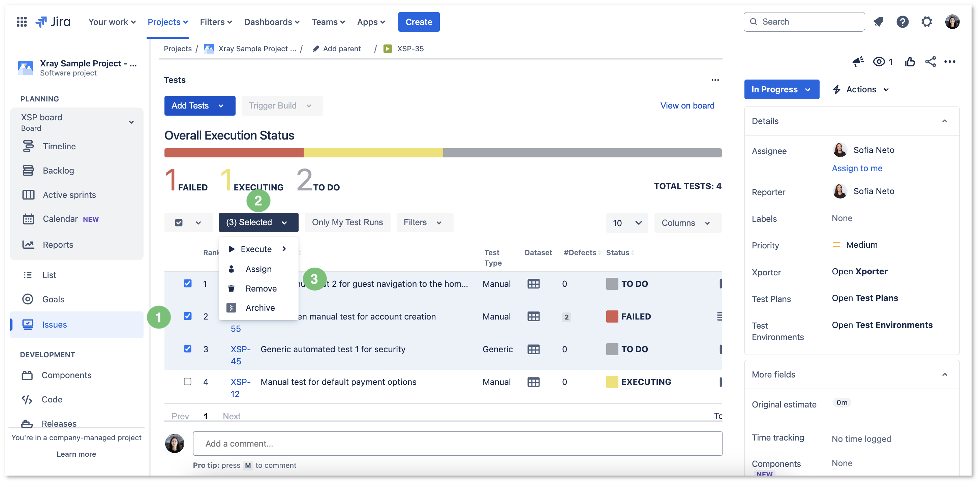The height and width of the screenshot is (484, 980).
Task: Open the dataset icon for XSP-12
Action: [x=533, y=382]
